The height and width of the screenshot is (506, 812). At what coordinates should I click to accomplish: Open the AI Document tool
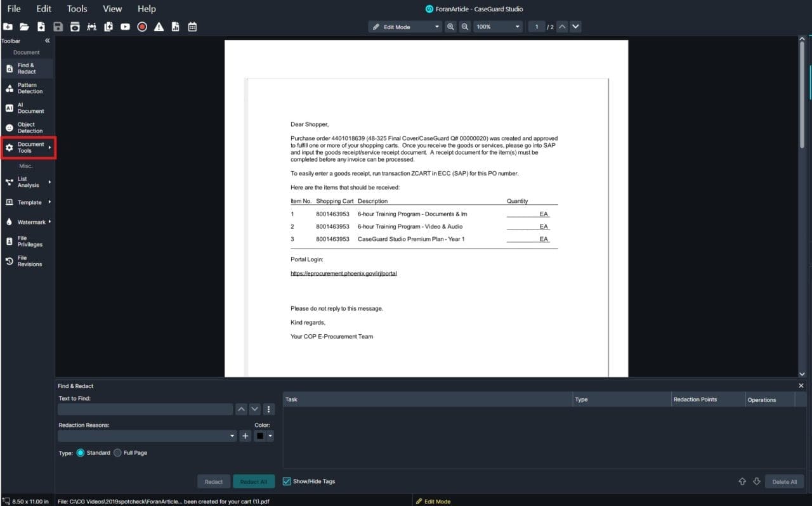(27, 108)
